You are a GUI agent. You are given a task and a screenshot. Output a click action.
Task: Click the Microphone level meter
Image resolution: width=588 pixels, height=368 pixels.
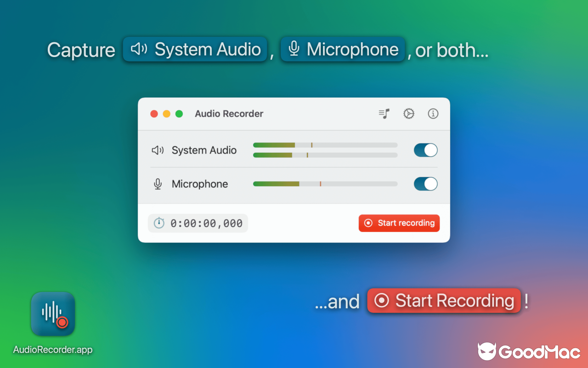coord(325,184)
